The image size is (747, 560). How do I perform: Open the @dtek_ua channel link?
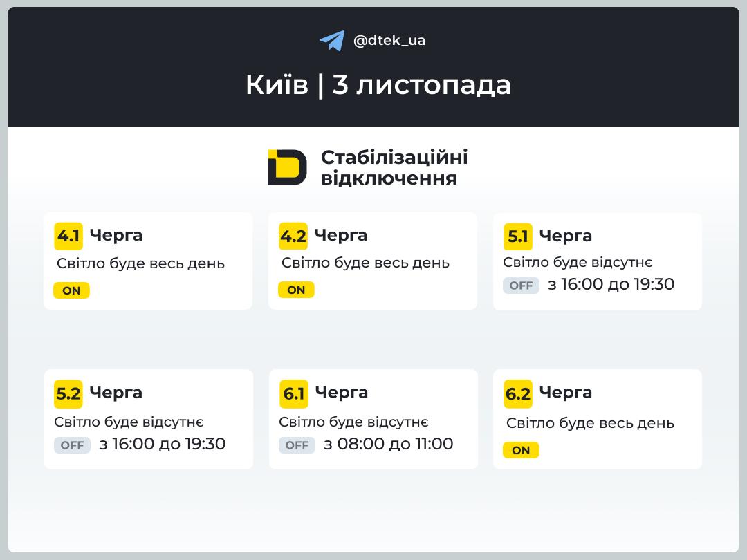(389, 41)
